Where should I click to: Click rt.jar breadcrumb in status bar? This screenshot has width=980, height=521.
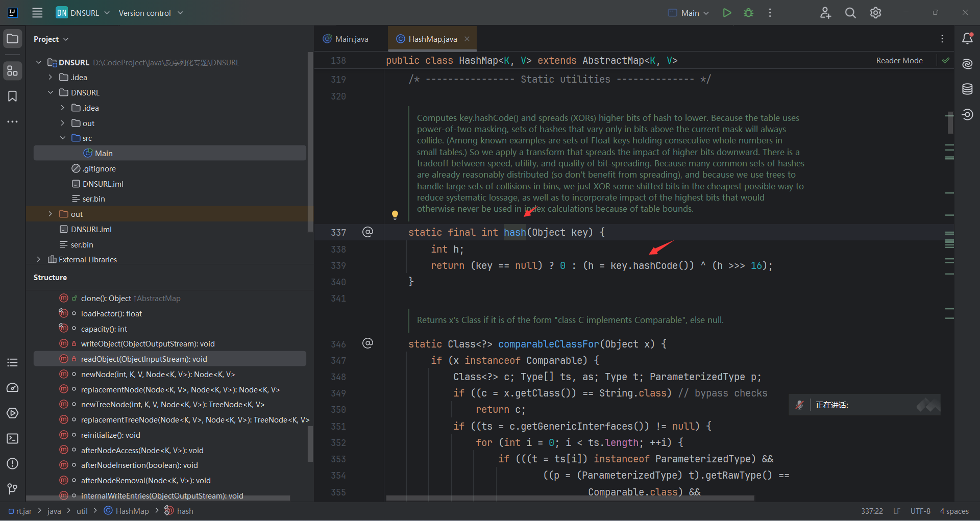point(20,511)
